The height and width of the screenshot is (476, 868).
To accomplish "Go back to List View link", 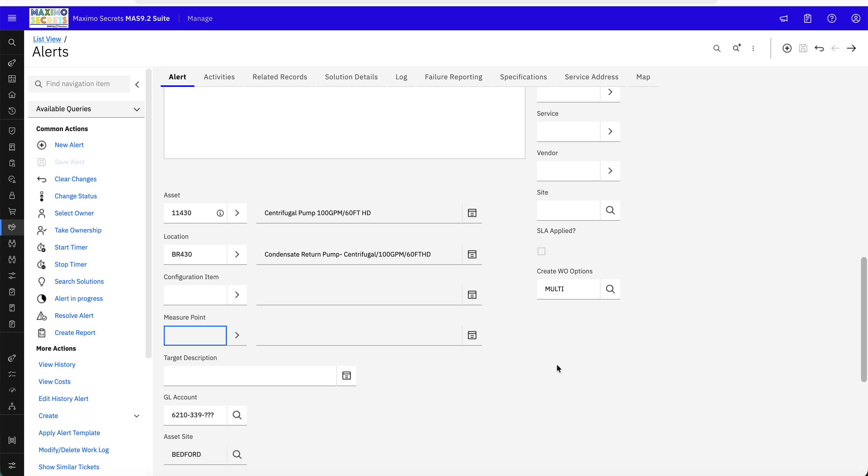I will 47,39.
